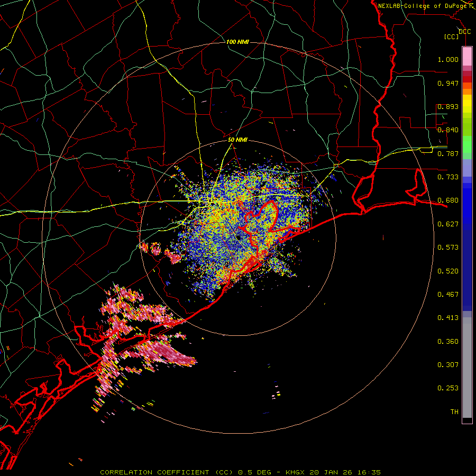Click the CORRELATION COEFFICIENT (CC) caption text
The image size is (476, 476).
[167, 472]
